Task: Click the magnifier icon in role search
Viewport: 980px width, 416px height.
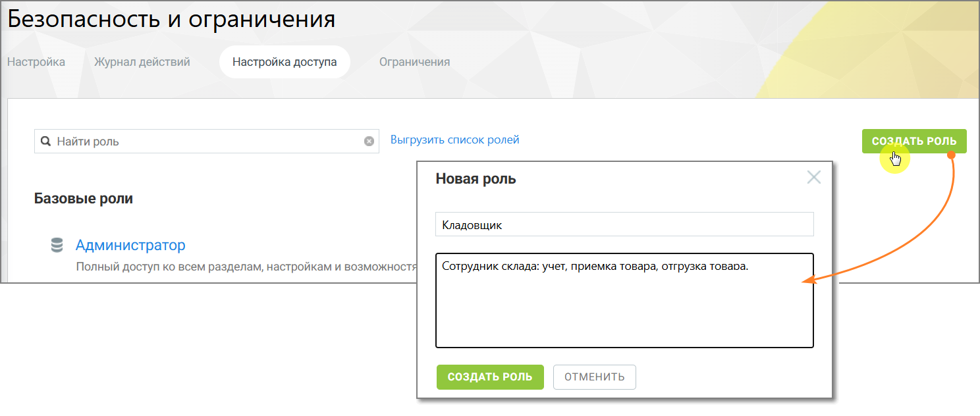Action: pos(45,141)
